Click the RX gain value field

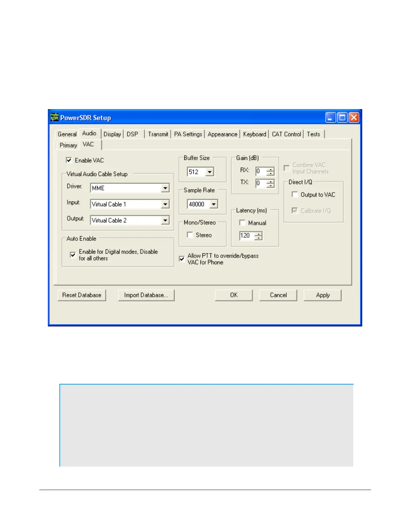click(x=261, y=171)
